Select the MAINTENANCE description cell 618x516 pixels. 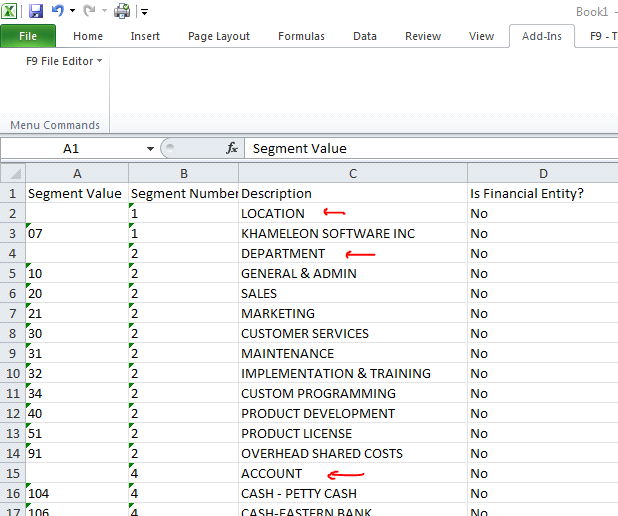(353, 353)
